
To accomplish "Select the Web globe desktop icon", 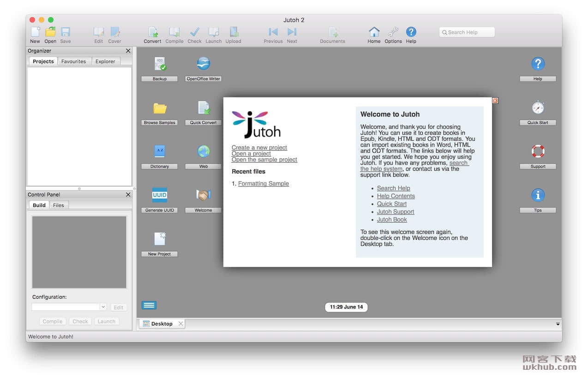I will [x=204, y=151].
